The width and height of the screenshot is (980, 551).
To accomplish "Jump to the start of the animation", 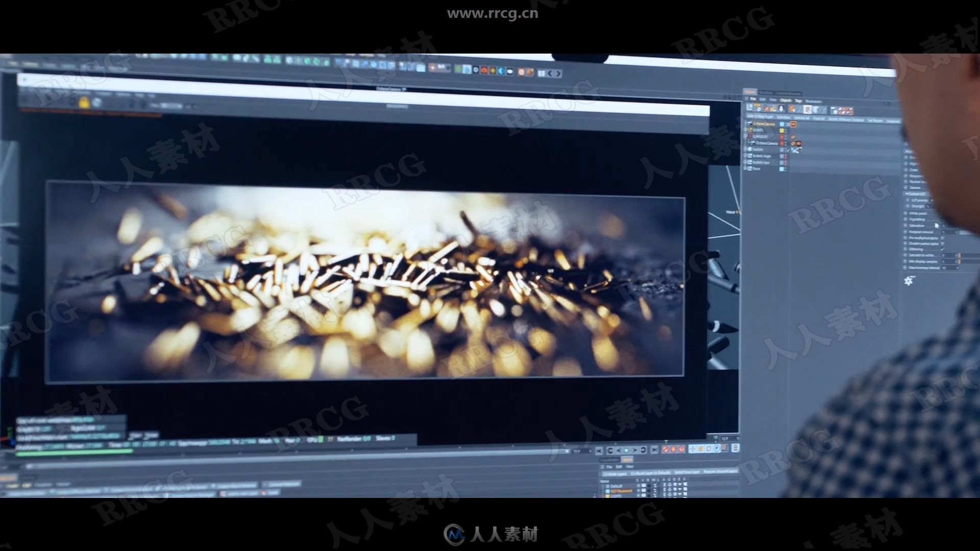I will point(599,450).
